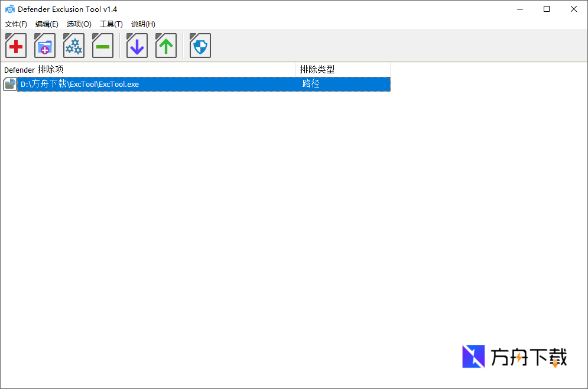Click the blue down-arrow import icon

[x=137, y=46]
